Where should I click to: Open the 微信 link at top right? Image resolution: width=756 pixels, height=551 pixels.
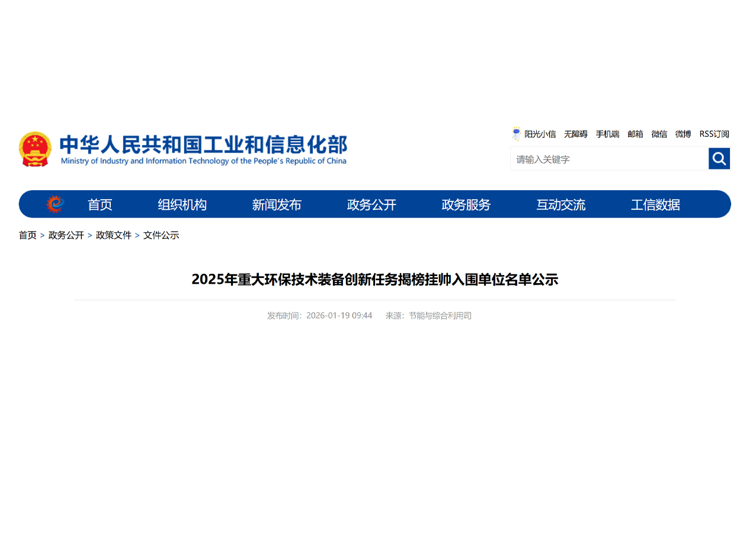click(x=659, y=134)
